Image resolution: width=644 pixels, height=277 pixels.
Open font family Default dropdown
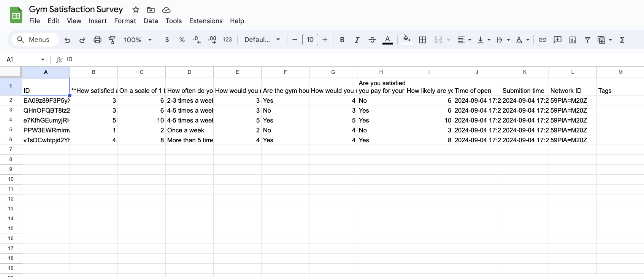tap(262, 40)
